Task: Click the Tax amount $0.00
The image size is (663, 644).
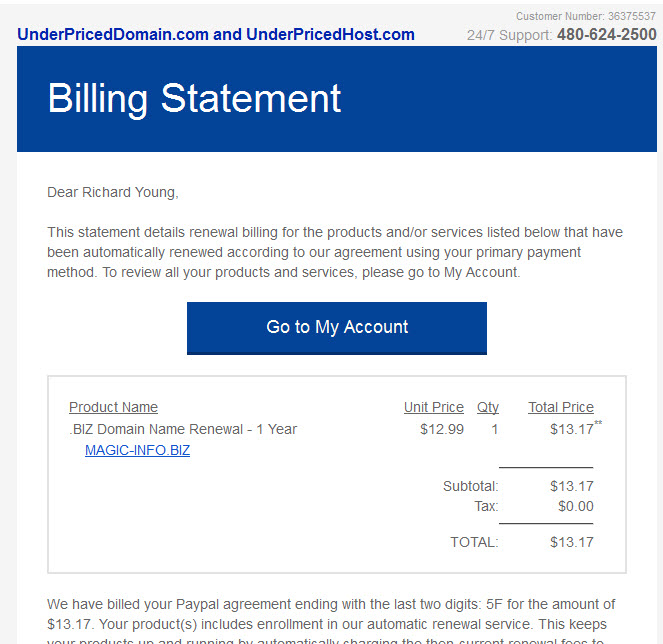Action: 575,506
